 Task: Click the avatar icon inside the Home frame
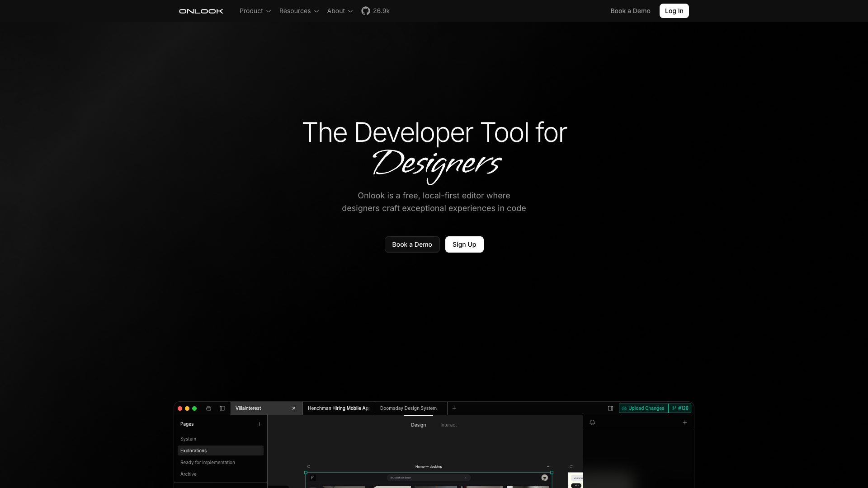point(545,478)
